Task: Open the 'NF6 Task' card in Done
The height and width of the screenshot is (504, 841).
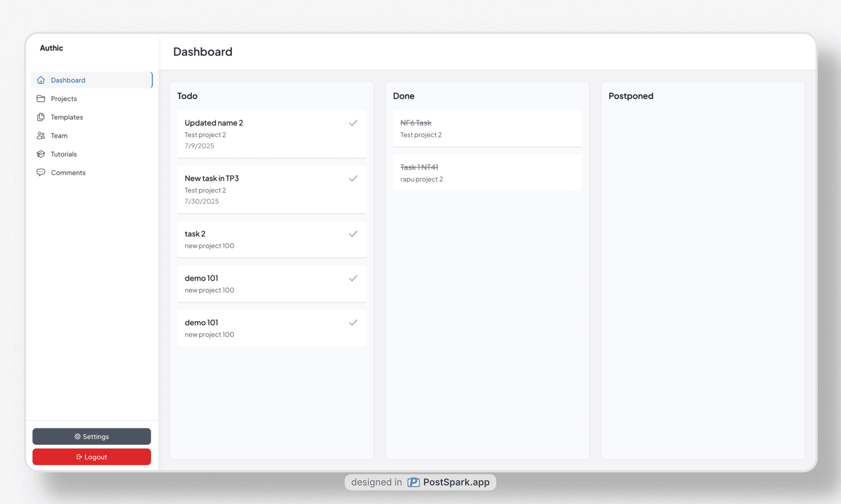Action: click(x=487, y=128)
